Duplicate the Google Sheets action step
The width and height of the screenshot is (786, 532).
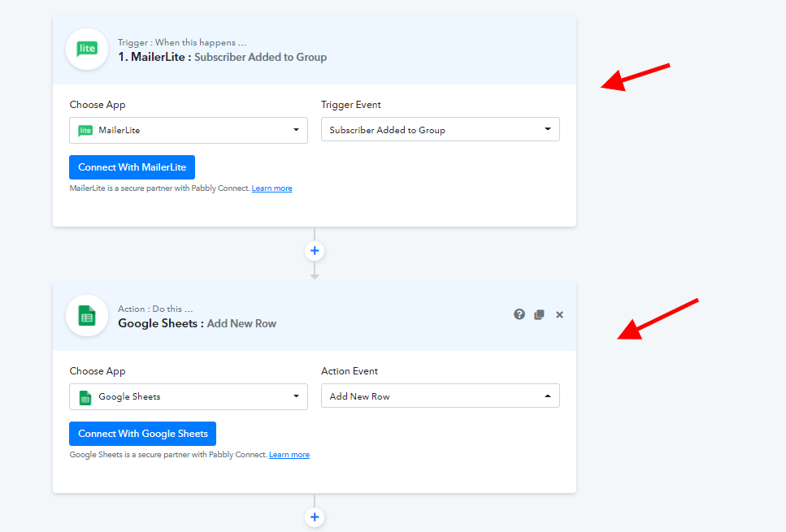click(539, 314)
